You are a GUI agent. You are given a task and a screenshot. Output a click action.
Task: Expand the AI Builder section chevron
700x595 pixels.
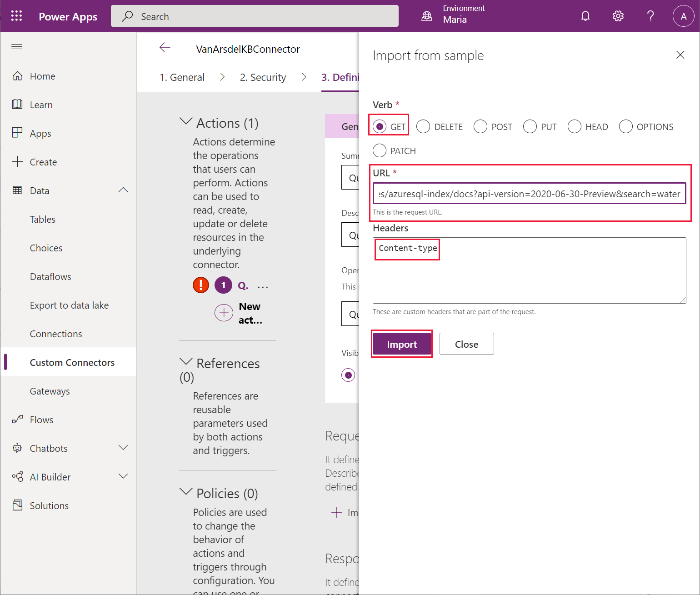(x=123, y=476)
